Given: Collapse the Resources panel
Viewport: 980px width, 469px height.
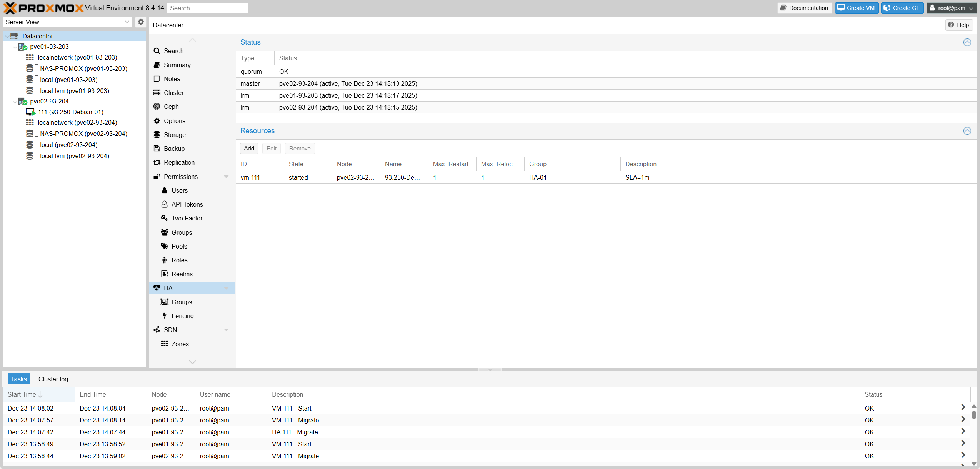Looking at the screenshot, I should pyautogui.click(x=967, y=131).
